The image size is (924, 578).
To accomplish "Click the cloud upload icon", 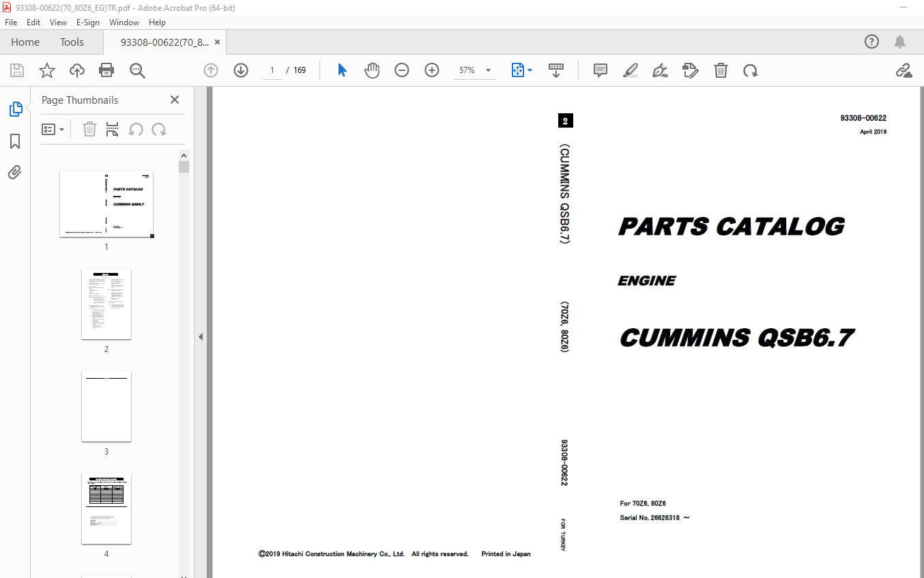I will (x=77, y=70).
